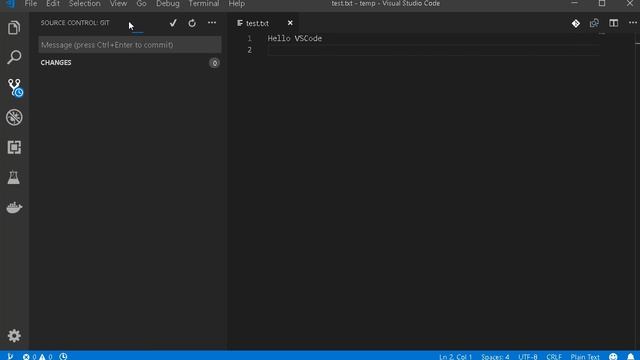Click the VS Code logo in title bar

pos(11,4)
